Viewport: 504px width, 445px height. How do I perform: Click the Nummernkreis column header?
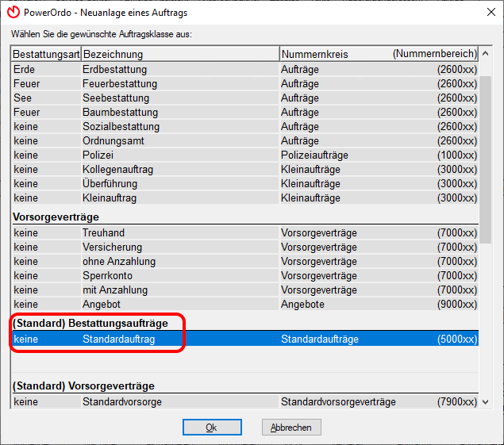379,54
